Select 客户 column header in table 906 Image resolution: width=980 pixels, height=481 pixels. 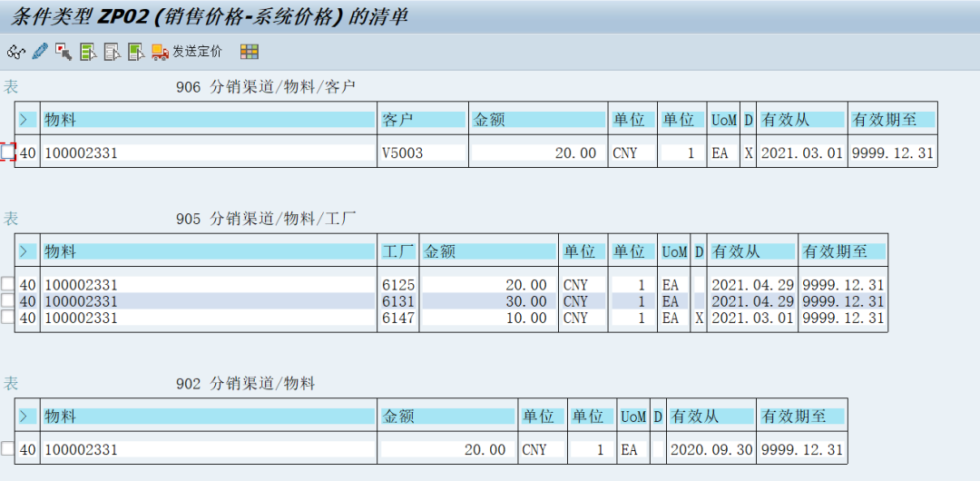coord(423,120)
